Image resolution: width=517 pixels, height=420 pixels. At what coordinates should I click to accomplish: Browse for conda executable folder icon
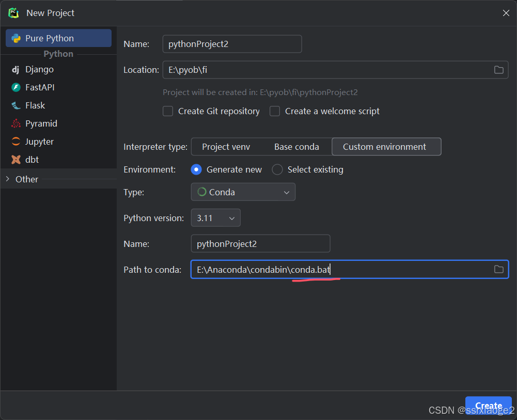tap(498, 269)
